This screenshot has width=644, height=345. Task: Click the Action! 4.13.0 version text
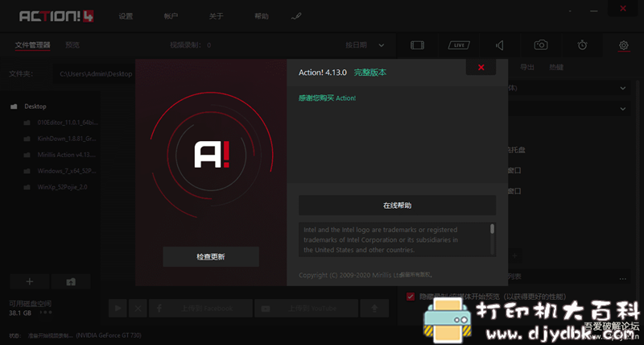coord(323,73)
